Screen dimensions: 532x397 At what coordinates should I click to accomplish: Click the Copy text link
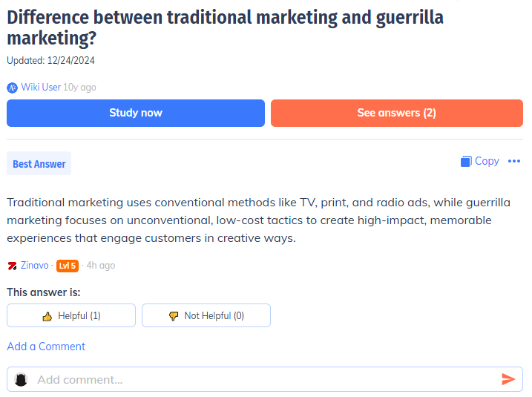click(487, 161)
